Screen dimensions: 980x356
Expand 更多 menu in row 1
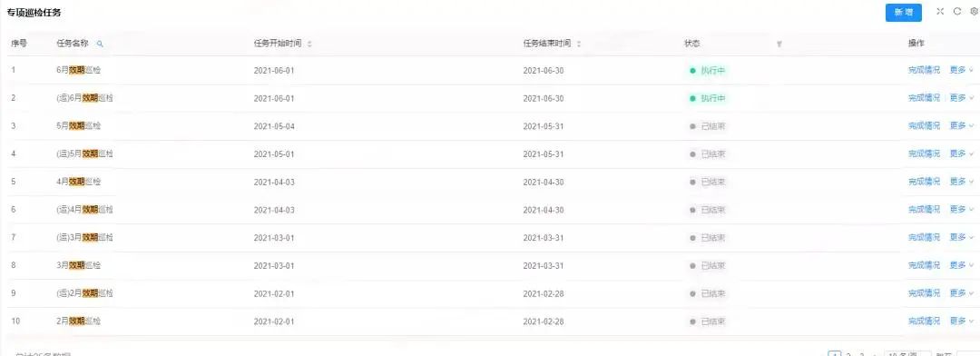point(962,70)
